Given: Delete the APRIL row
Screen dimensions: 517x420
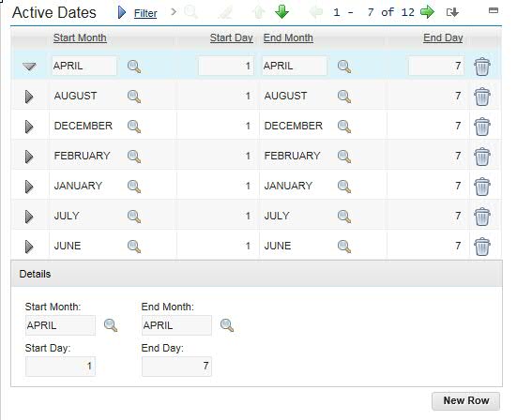Looking at the screenshot, I should coord(482,67).
